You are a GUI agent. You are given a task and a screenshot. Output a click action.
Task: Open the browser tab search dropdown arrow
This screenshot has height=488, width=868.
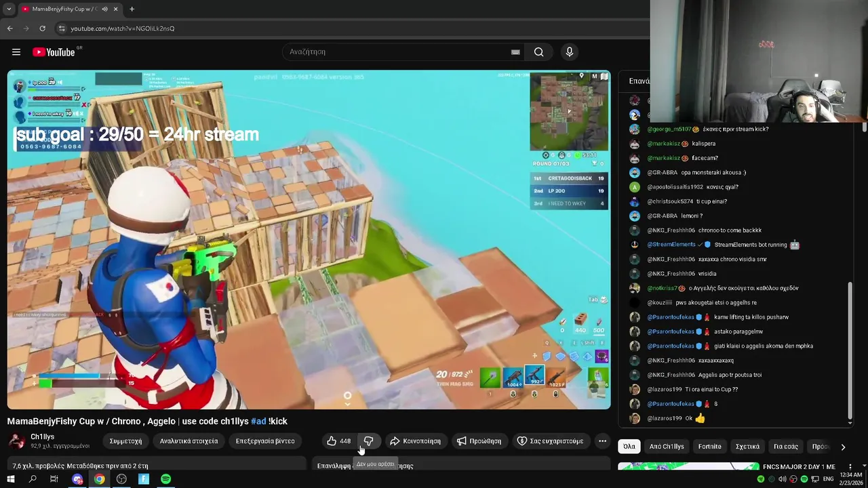click(9, 9)
